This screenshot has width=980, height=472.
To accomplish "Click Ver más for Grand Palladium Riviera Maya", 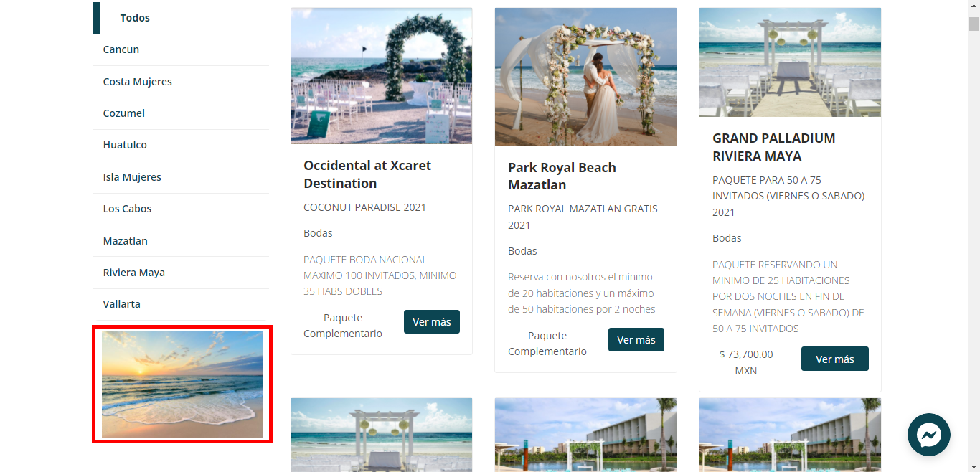I will click(x=835, y=359).
